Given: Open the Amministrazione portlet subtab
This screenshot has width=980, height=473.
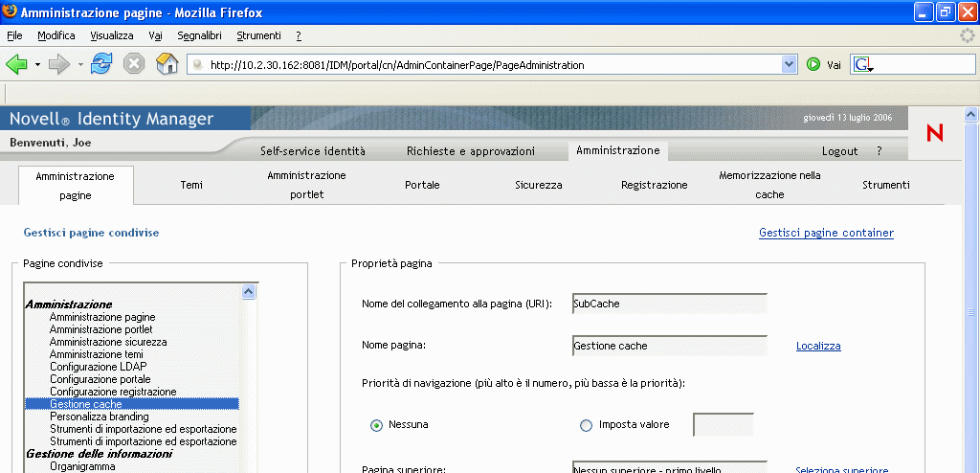Looking at the screenshot, I should point(307,185).
